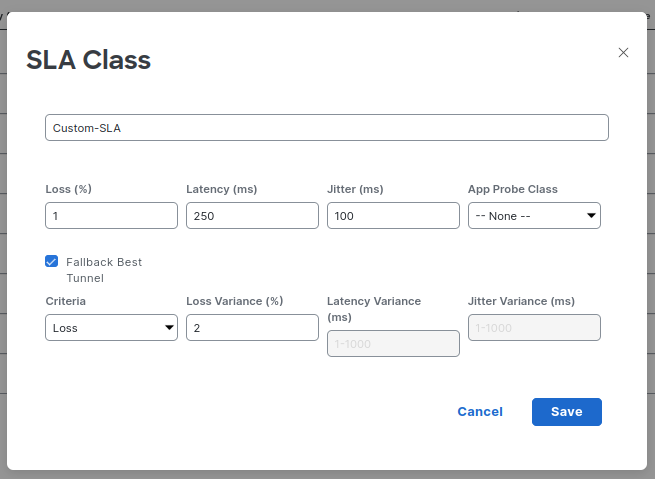Viewport: 655px width, 479px height.
Task: Focus the Loss (%) input box
Action: coord(111,216)
